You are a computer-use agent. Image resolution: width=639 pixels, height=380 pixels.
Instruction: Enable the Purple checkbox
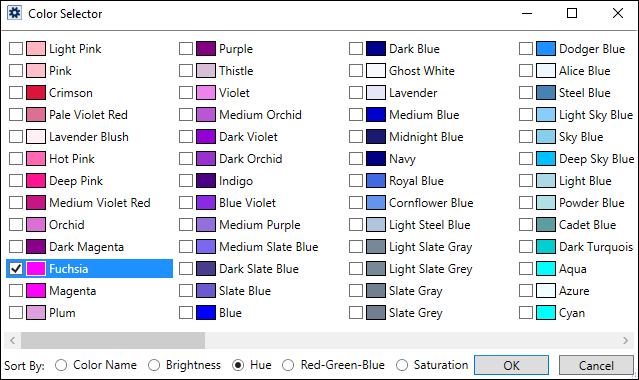pos(186,49)
